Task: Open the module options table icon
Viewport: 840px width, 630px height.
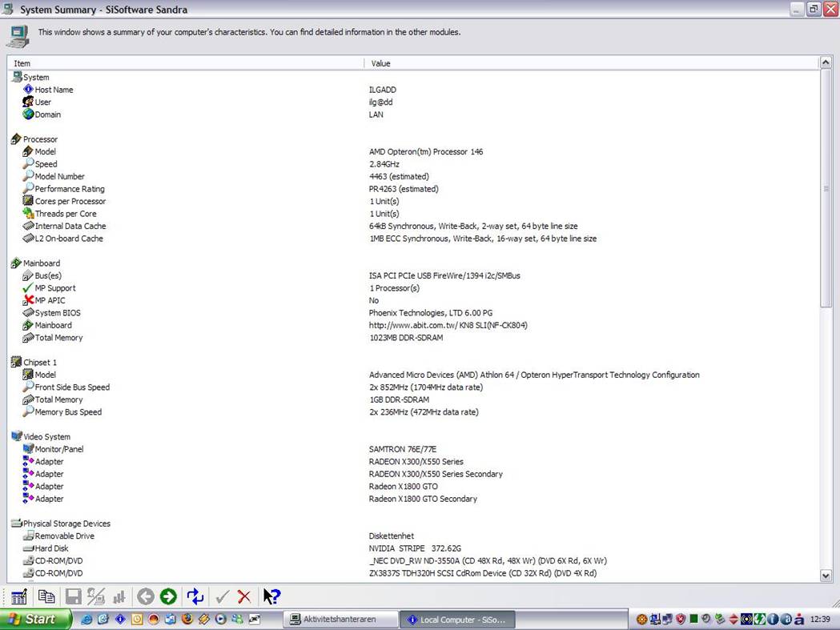Action: pyautogui.click(x=19, y=596)
